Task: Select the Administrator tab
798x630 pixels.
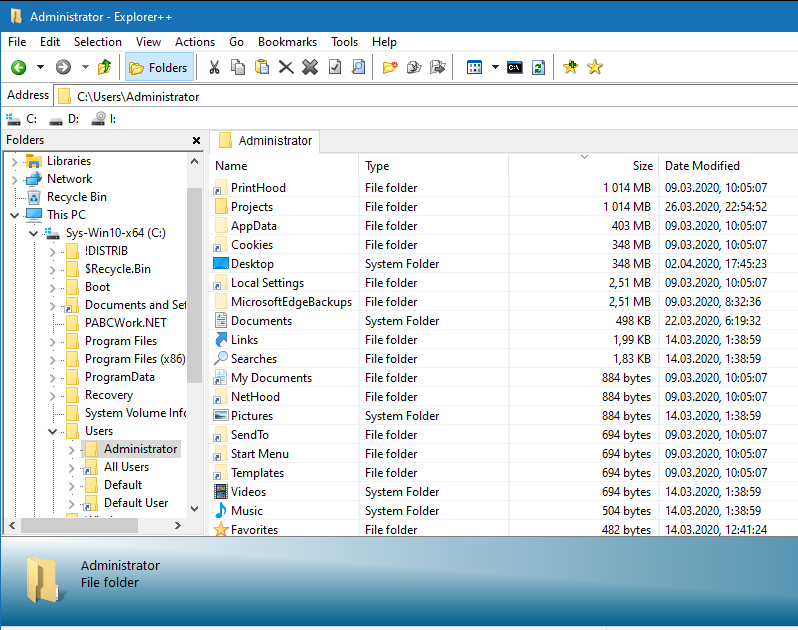Action: click(x=265, y=141)
